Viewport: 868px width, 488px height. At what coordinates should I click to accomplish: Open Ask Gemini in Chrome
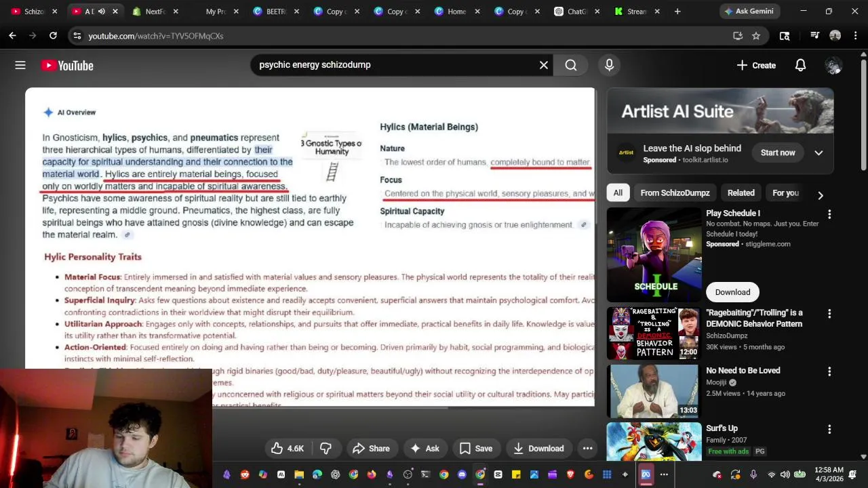coord(749,12)
